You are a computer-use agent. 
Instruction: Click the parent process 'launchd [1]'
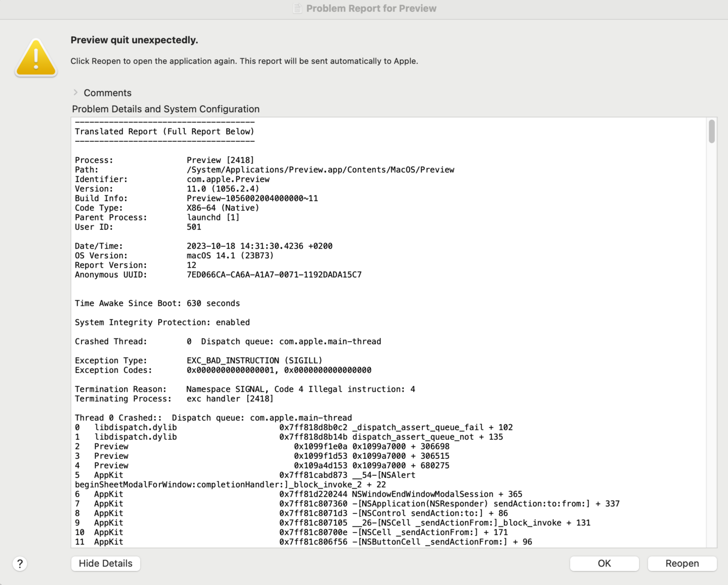[213, 218]
